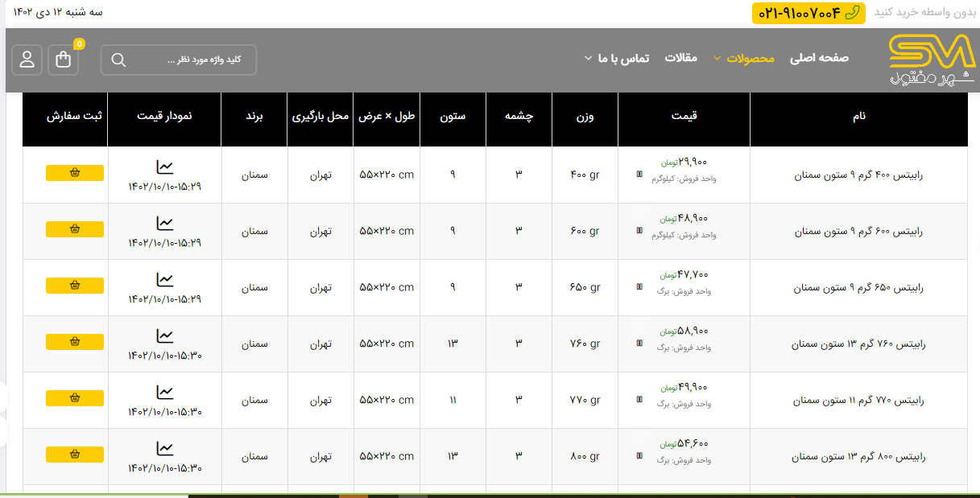View price chart icon for 760 gr rabitz
This screenshot has width=980, height=498.
click(164, 336)
